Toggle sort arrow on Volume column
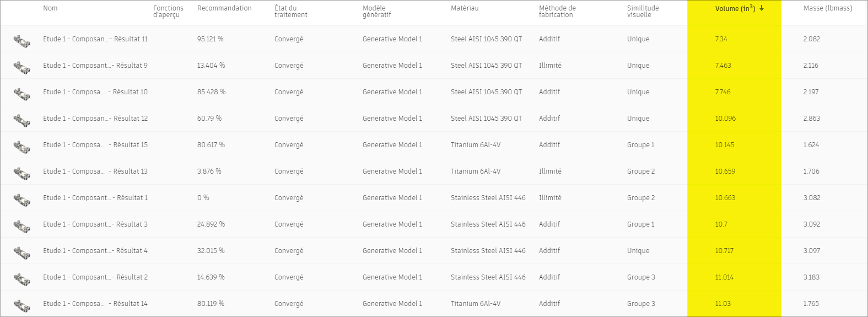The image size is (868, 317). pos(762,8)
